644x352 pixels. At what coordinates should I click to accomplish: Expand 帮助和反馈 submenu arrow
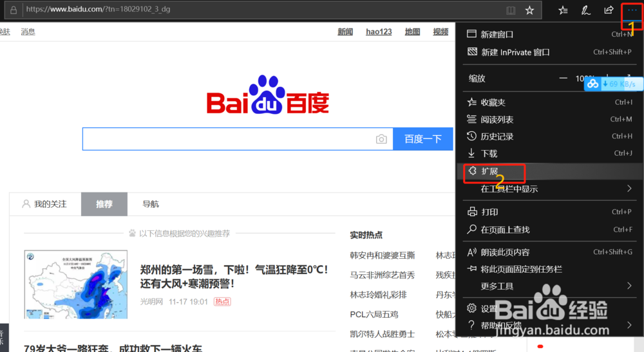629,325
